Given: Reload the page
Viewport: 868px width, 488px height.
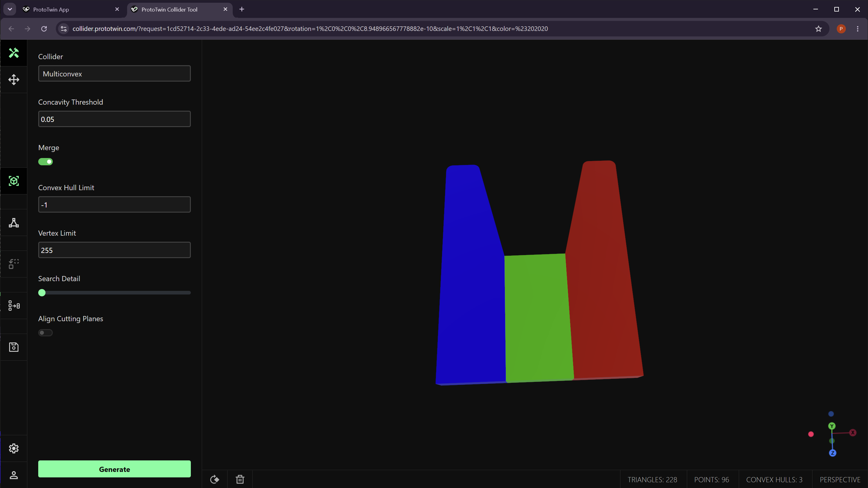Looking at the screenshot, I should point(44,29).
